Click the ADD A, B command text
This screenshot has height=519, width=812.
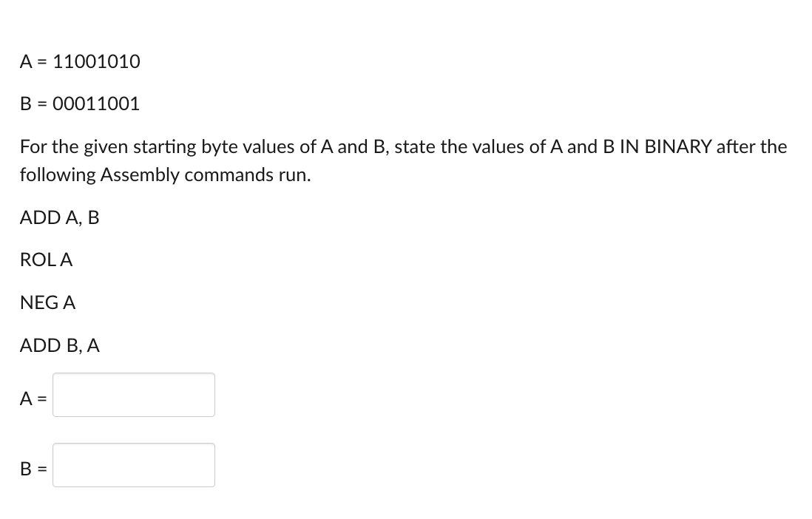59,217
